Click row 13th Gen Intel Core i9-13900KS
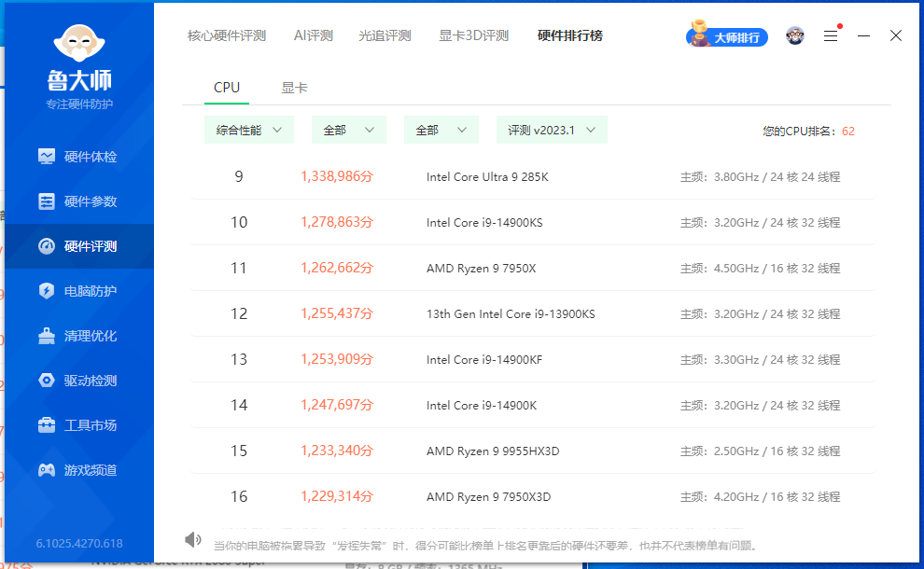This screenshot has height=569, width=924. coord(533,314)
